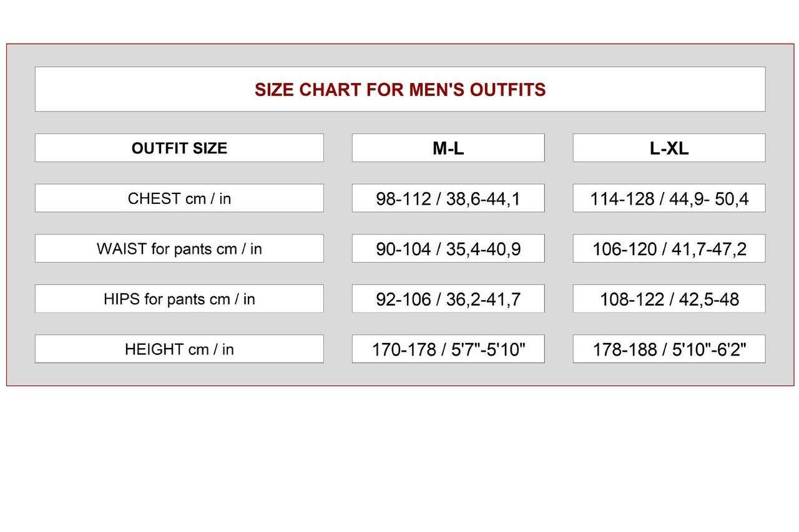This screenshot has width=799, height=532.
Task: Select the CHEST cm / in row label
Action: [179, 198]
